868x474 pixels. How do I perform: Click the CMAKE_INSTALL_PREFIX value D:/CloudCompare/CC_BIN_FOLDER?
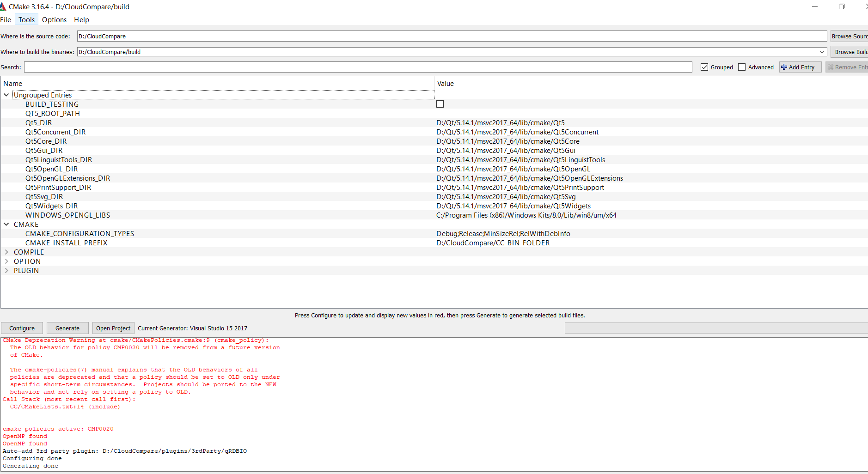click(493, 243)
